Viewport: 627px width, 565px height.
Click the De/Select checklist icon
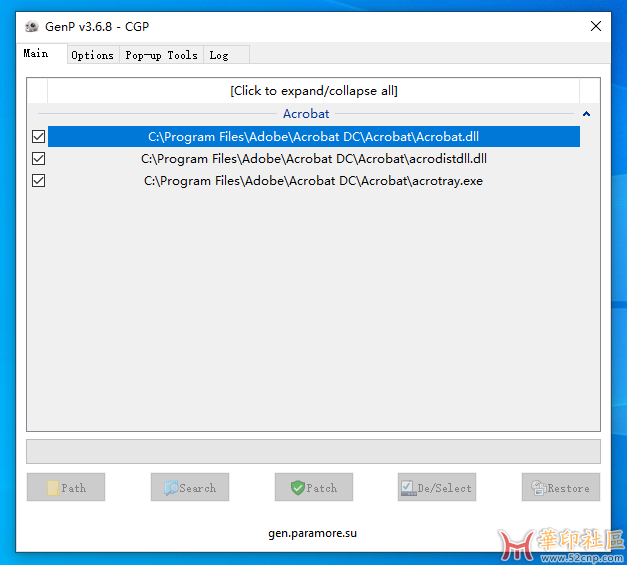tap(407, 488)
